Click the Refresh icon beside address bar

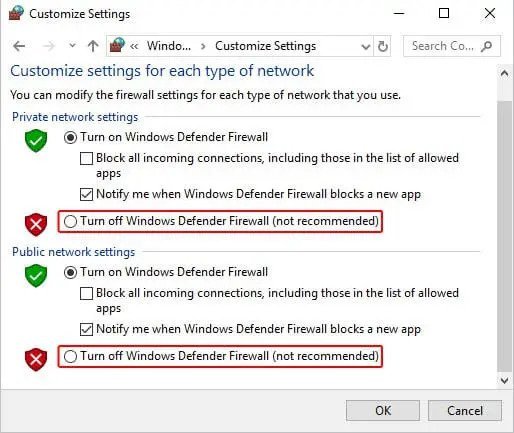tap(383, 46)
